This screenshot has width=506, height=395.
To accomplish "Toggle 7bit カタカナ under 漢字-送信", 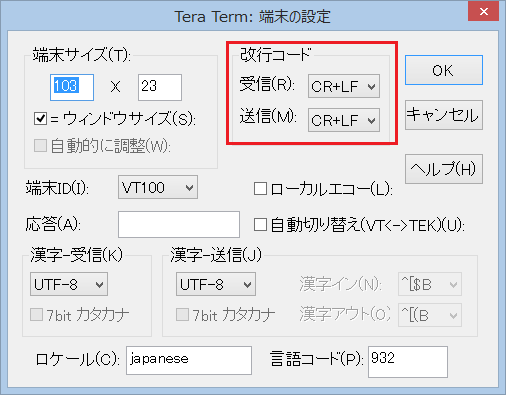I will (182, 315).
